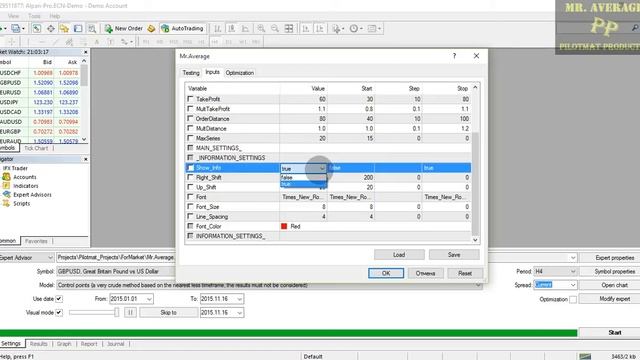
Task: Click the MetaEditor gold book icon
Action: (151, 29)
